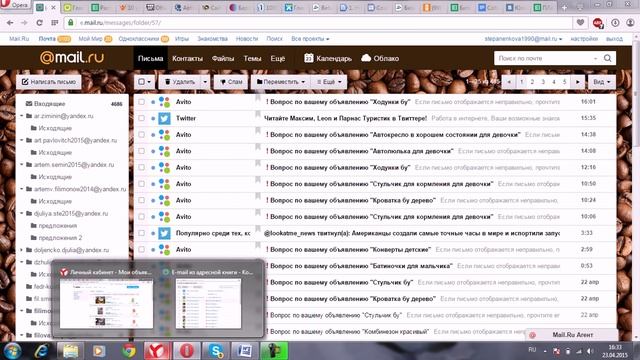Click the @mail.ru logo

tap(72, 58)
